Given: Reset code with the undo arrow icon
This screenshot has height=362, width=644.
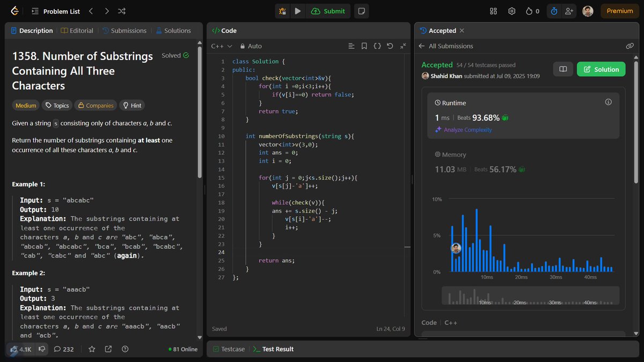Looking at the screenshot, I should coord(390,46).
